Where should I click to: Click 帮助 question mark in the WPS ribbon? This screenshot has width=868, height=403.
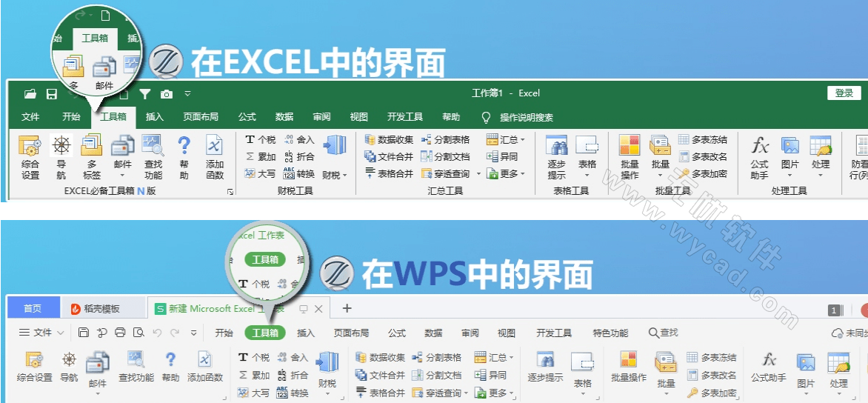click(170, 361)
